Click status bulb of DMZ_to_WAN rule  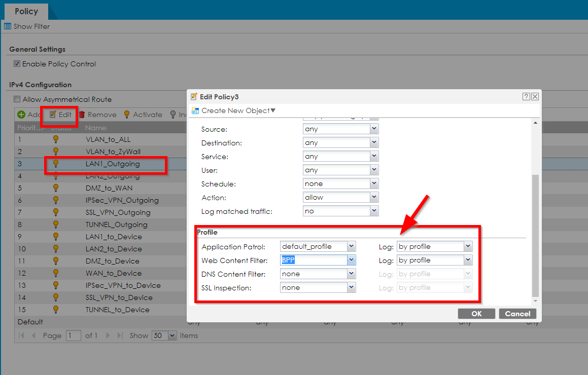[56, 188]
